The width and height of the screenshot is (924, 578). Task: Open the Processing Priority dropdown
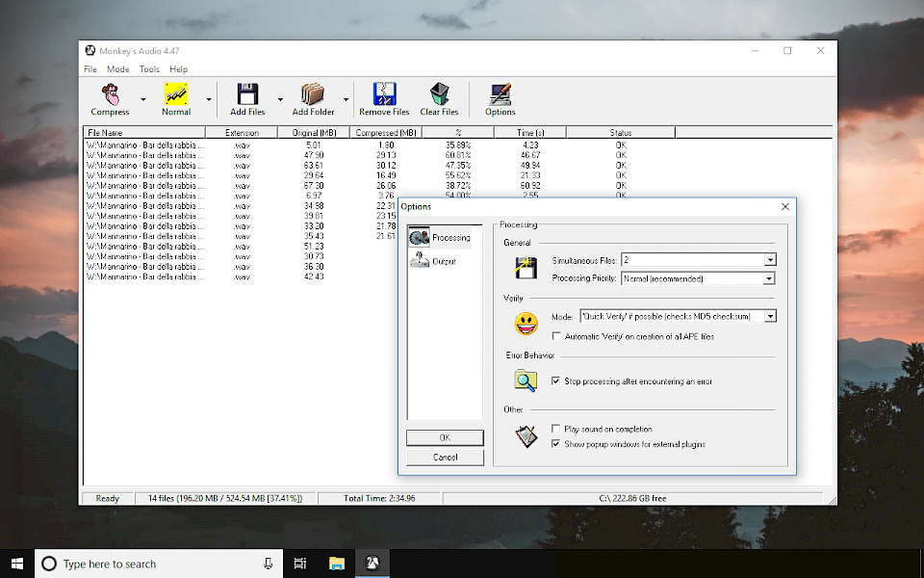[769, 278]
